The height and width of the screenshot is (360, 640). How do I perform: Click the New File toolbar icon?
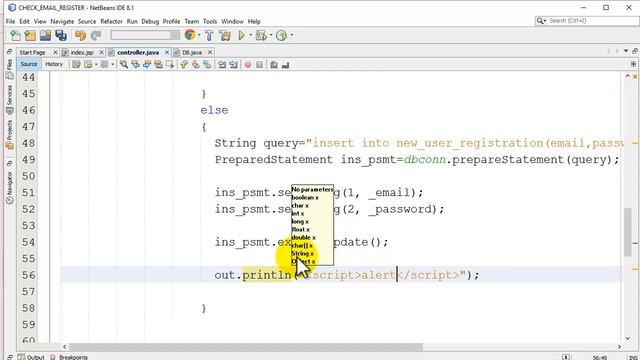coord(15,36)
